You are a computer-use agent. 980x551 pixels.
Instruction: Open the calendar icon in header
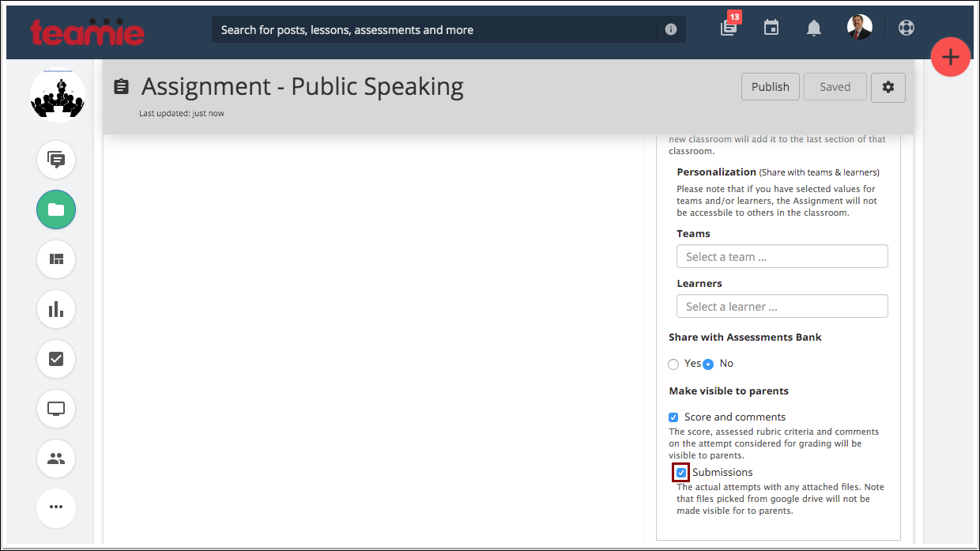(x=771, y=28)
